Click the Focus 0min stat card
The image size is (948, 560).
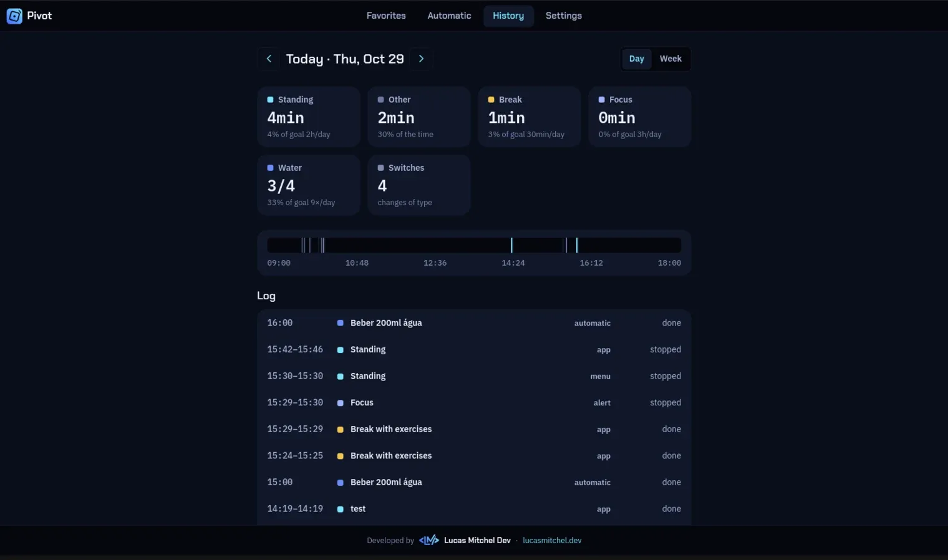click(640, 117)
